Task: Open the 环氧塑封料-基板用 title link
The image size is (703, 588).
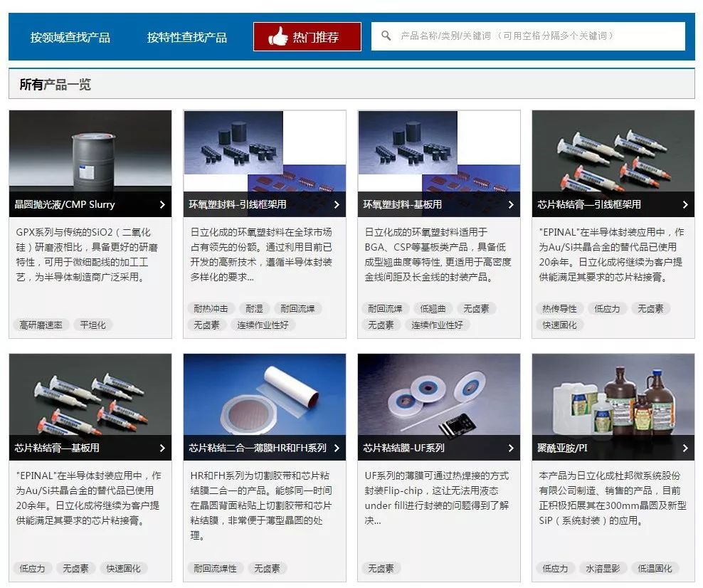Action: [403, 204]
